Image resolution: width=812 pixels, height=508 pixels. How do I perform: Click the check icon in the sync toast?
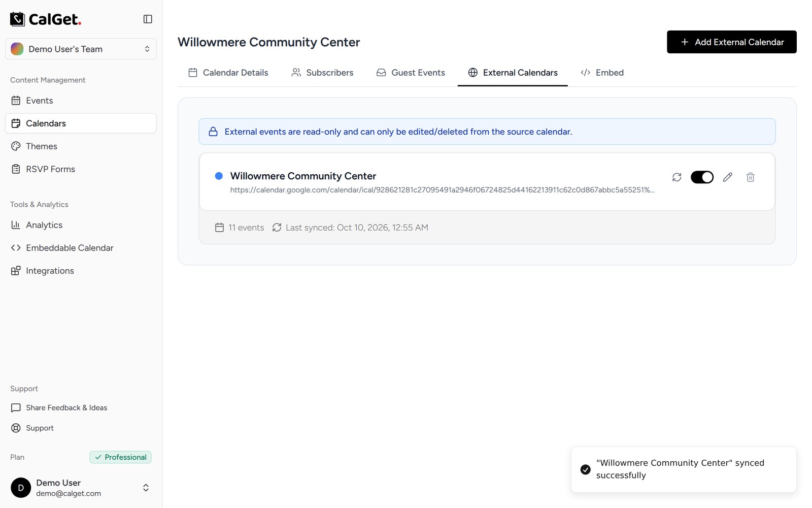click(x=585, y=469)
